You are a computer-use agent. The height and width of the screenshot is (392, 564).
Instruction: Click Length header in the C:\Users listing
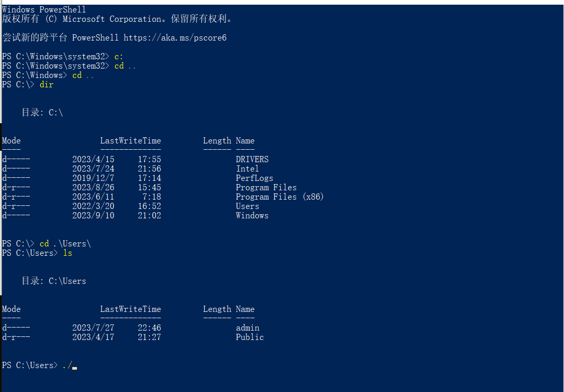click(x=217, y=309)
